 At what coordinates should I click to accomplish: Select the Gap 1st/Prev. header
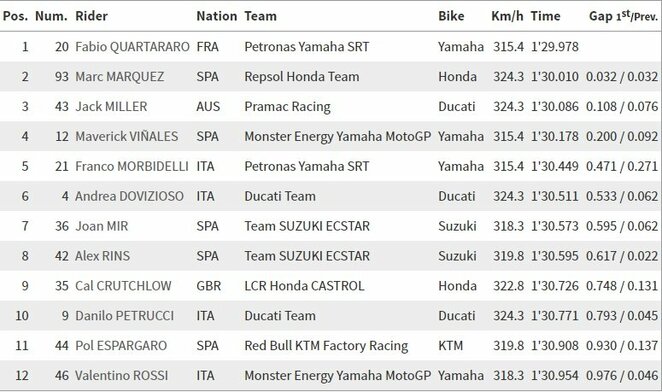pos(623,16)
